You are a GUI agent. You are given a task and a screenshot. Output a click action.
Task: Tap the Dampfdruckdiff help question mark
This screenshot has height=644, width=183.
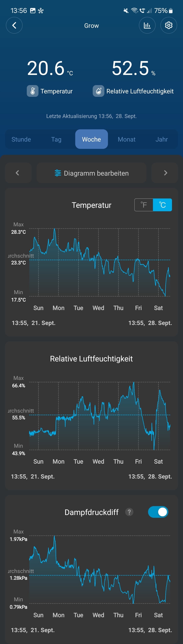click(x=129, y=512)
